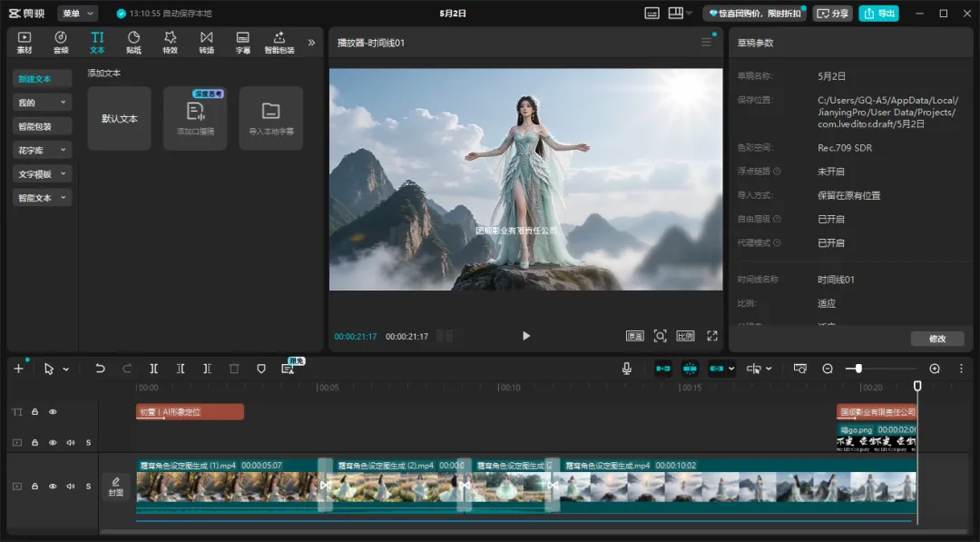The image size is (980, 542).
Task: Click the split clip tool icon
Action: (x=153, y=369)
